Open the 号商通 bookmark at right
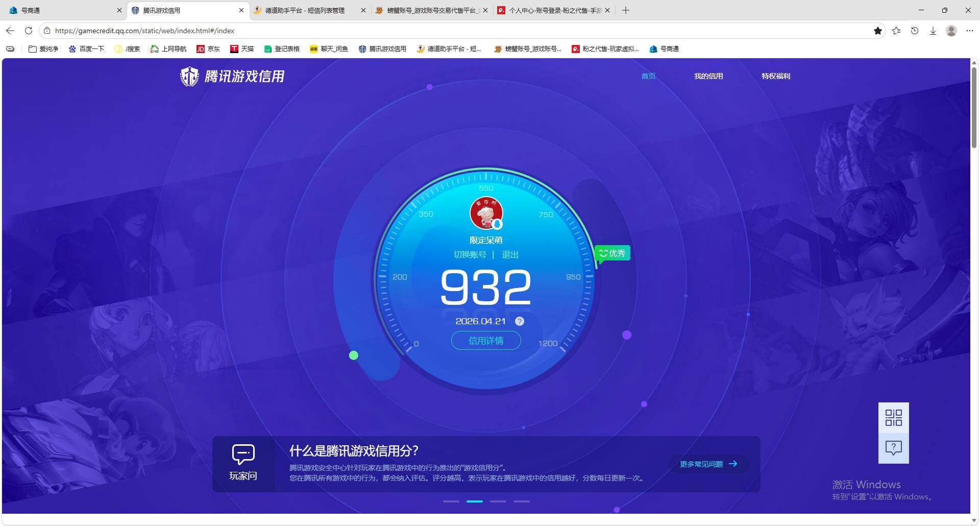This screenshot has height=527, width=980. pyautogui.click(x=664, y=49)
